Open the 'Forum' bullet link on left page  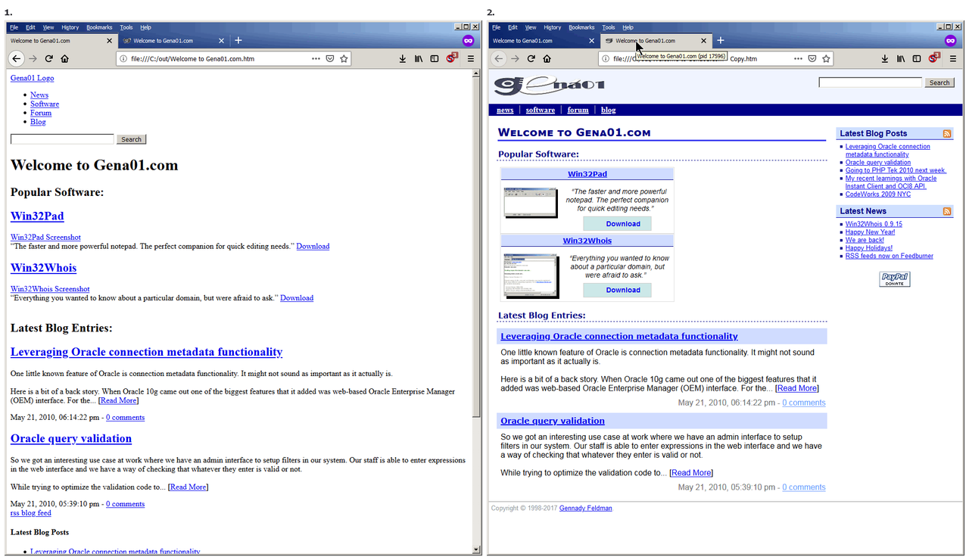tap(41, 113)
